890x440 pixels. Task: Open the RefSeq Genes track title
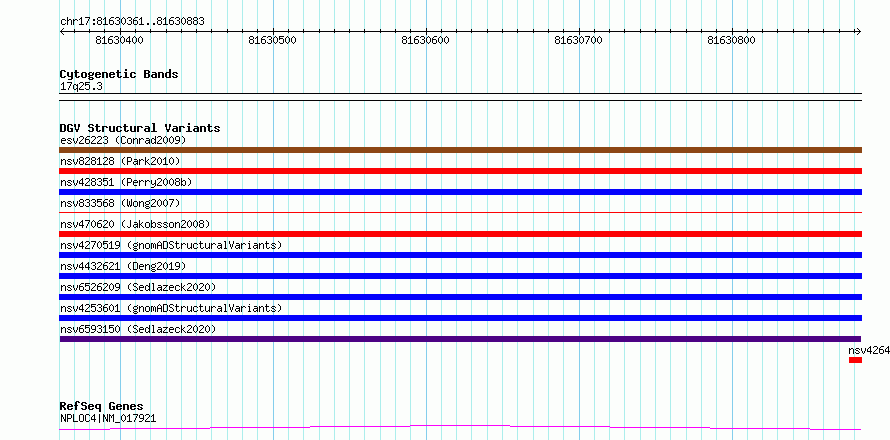[102, 407]
